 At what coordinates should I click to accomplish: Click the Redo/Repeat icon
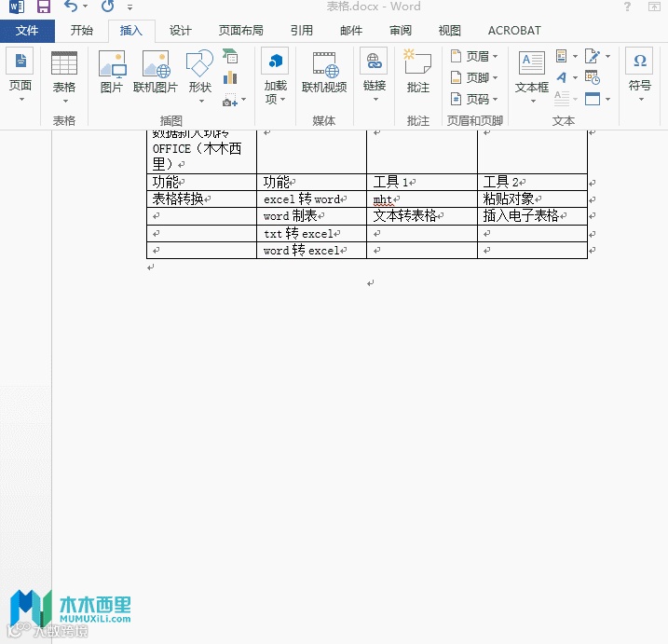click(x=108, y=7)
